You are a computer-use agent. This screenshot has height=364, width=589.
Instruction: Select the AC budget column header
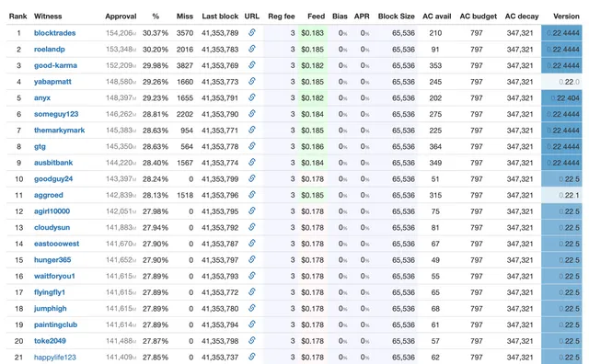(479, 17)
